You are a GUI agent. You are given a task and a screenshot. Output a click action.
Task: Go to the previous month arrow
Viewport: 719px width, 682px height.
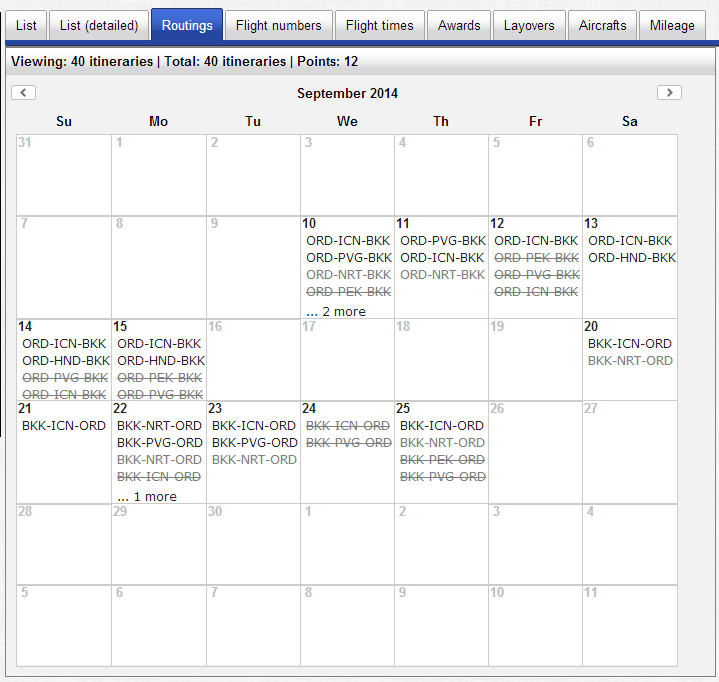pyautogui.click(x=23, y=93)
